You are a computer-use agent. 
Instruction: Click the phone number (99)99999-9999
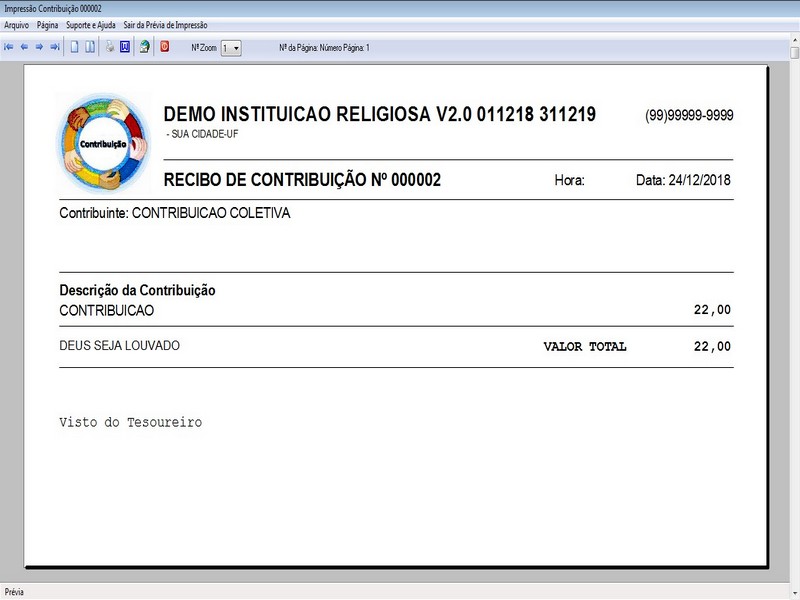tap(689, 115)
